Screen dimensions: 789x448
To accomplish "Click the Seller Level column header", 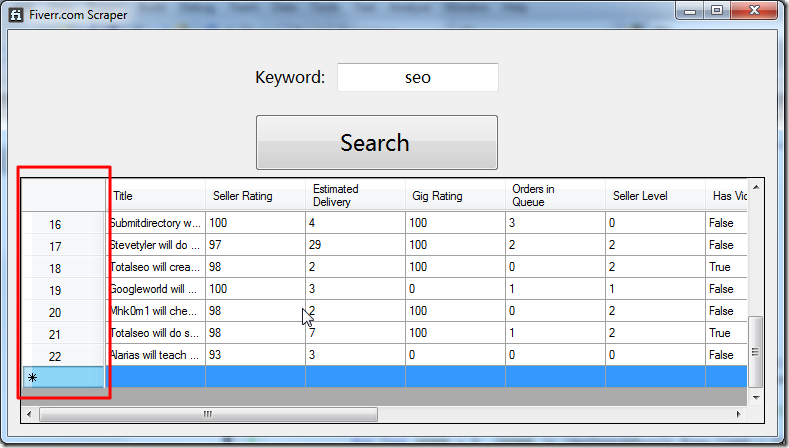I will [655, 195].
